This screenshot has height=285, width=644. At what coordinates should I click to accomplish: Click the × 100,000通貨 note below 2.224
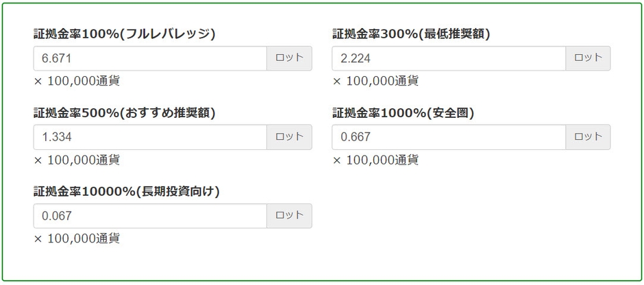tap(375, 81)
